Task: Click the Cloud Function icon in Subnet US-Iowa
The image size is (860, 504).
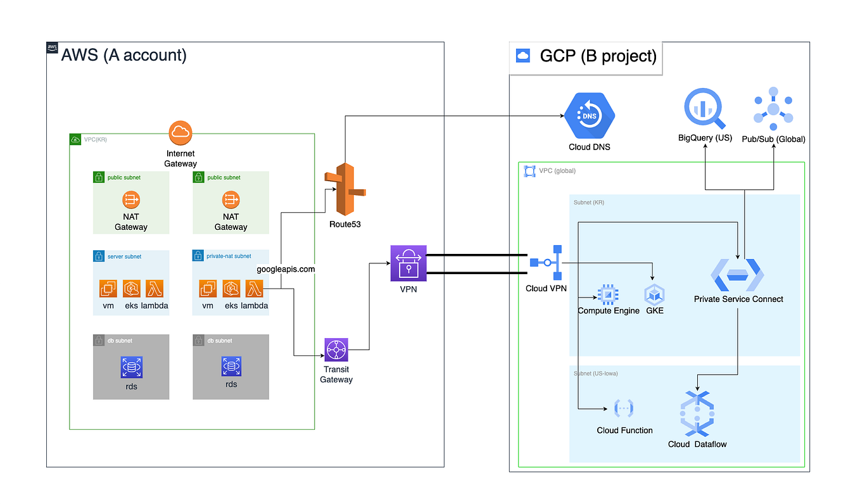Action: pos(624,410)
